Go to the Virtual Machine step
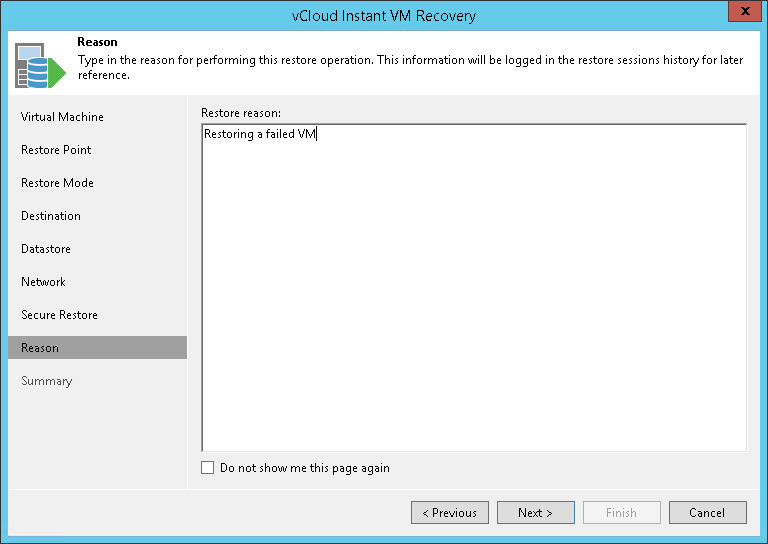Viewport: 768px width, 544px height. click(x=62, y=117)
